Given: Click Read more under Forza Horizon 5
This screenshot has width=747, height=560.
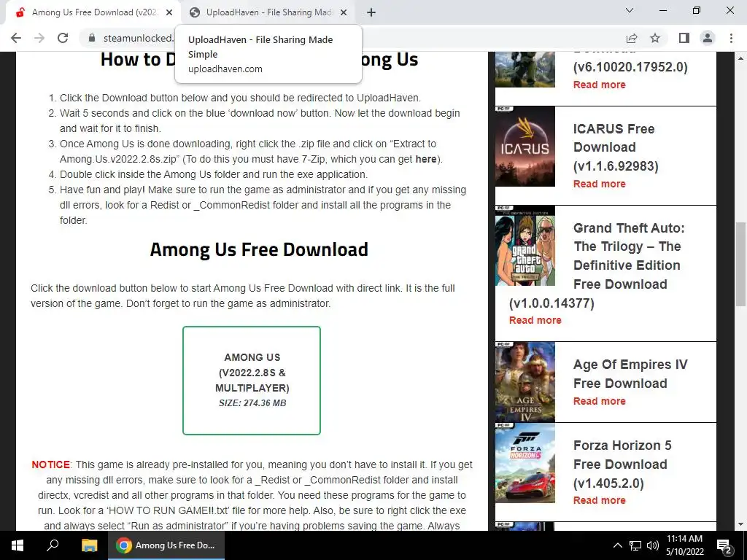Looking at the screenshot, I should pos(600,500).
